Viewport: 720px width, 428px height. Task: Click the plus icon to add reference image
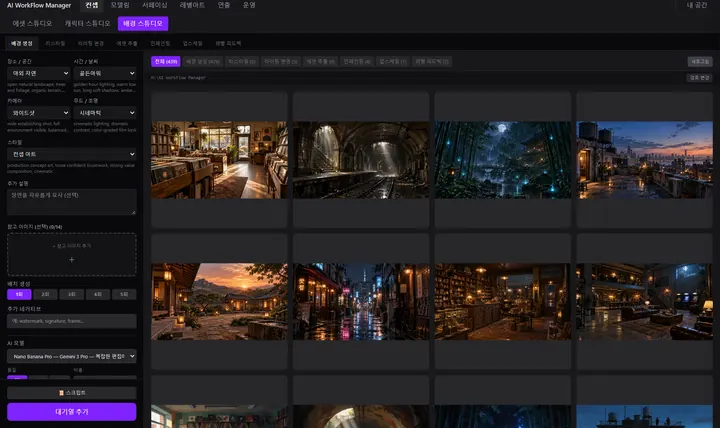(72, 260)
